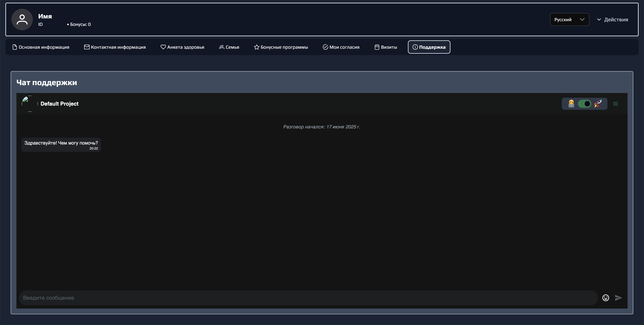
Task: Open the emoji picker
Action: point(605,298)
